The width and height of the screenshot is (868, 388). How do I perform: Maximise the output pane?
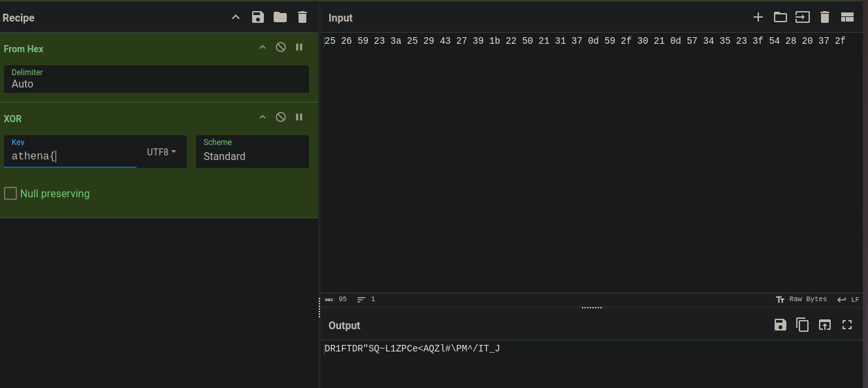[847, 325]
